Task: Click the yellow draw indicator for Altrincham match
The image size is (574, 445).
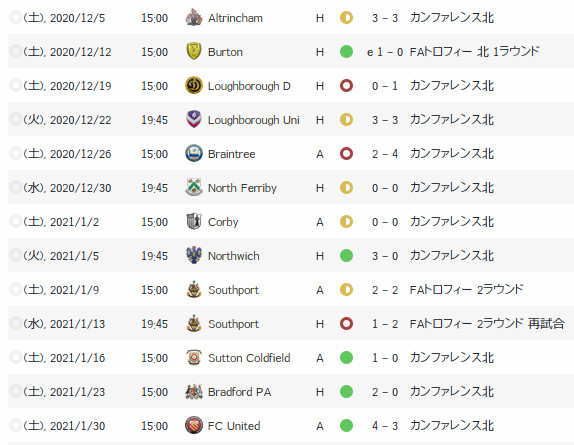Action: (x=346, y=18)
